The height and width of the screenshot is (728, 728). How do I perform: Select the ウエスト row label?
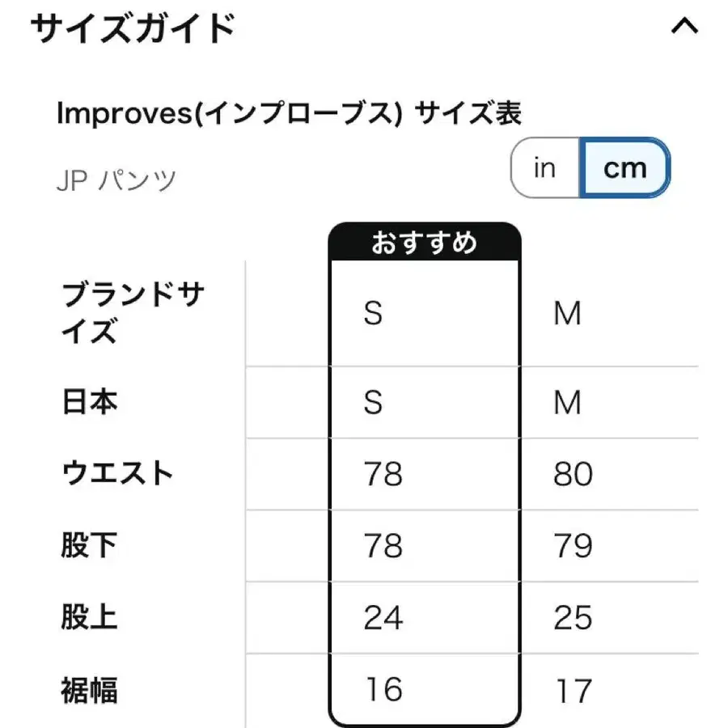pyautogui.click(x=118, y=474)
